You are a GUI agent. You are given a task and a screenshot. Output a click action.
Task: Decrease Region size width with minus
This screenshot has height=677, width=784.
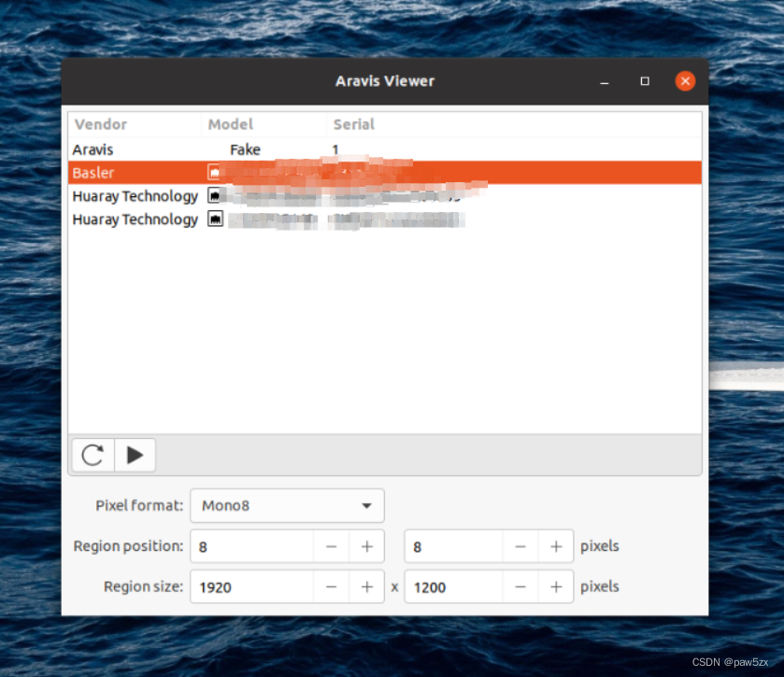pos(332,586)
